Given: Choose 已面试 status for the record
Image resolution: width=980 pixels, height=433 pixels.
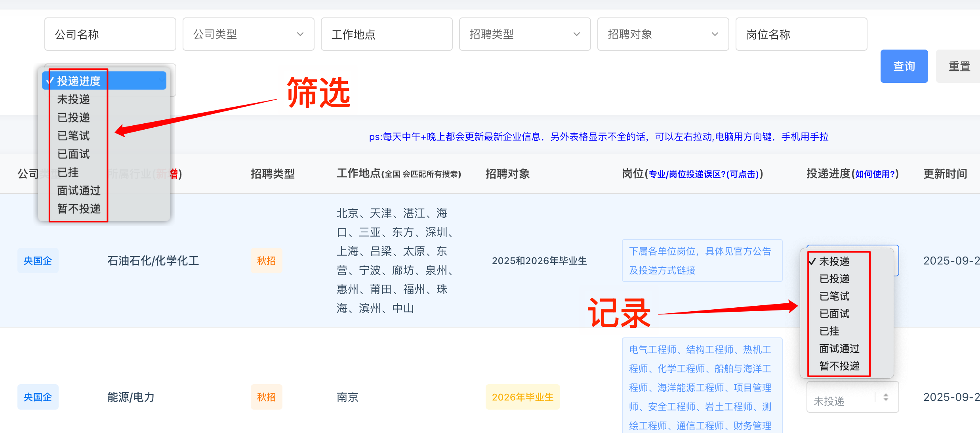Looking at the screenshot, I should click(x=834, y=314).
